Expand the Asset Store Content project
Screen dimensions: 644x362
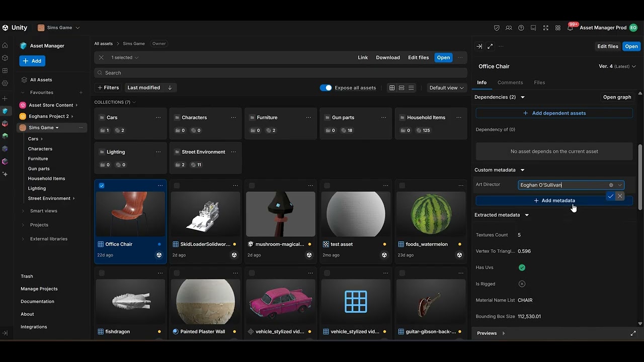(76, 105)
